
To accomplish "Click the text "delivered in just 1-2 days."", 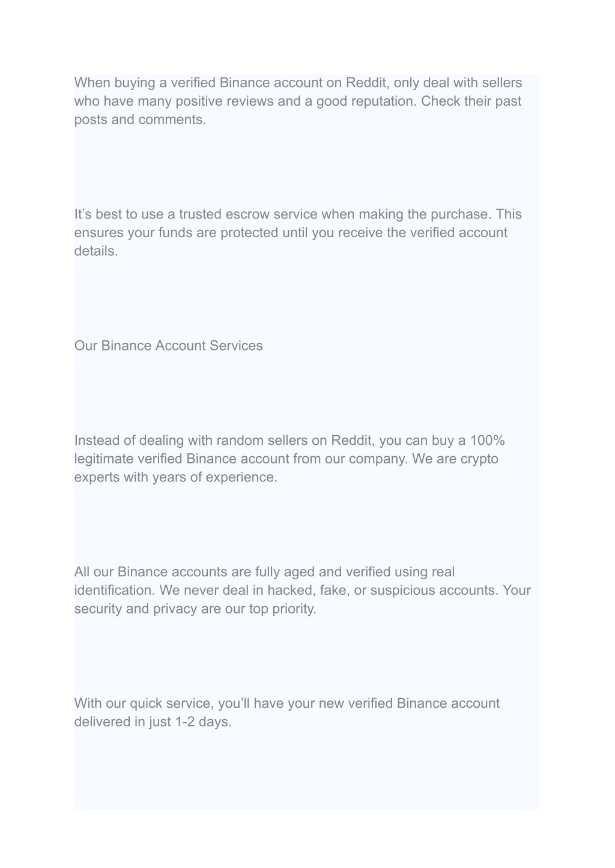I will (x=153, y=722).
